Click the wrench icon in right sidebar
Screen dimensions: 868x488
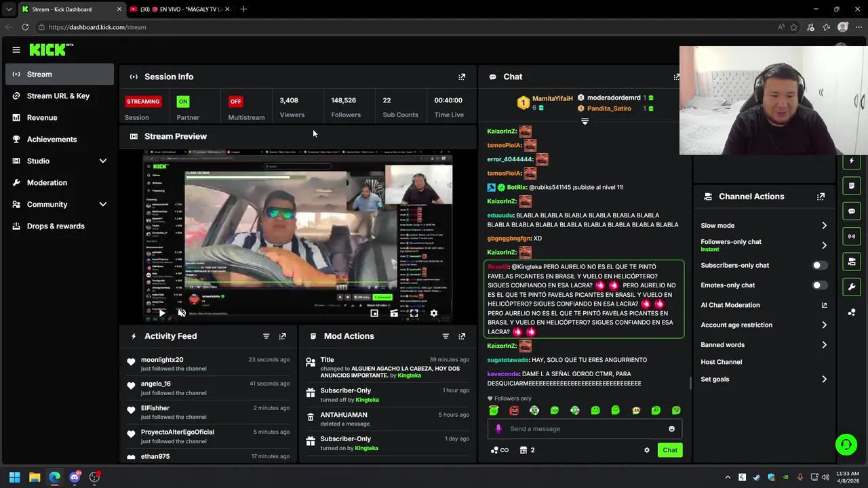852,287
